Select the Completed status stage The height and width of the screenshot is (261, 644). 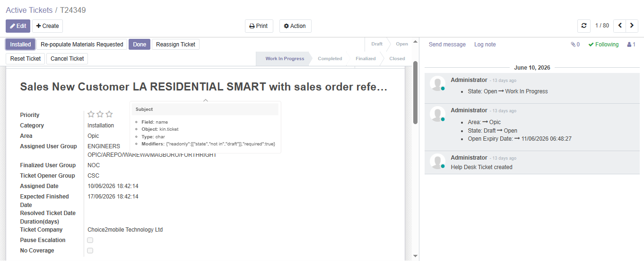(x=330, y=59)
